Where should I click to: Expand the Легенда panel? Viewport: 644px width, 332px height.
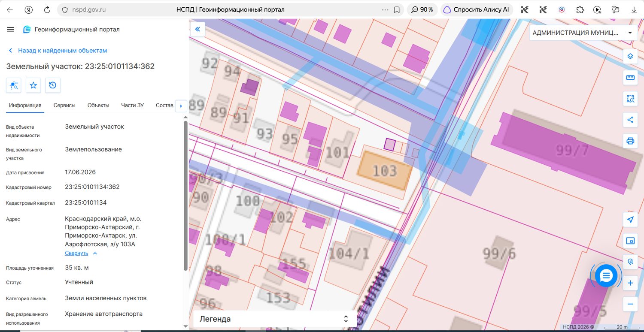pyautogui.click(x=275, y=319)
